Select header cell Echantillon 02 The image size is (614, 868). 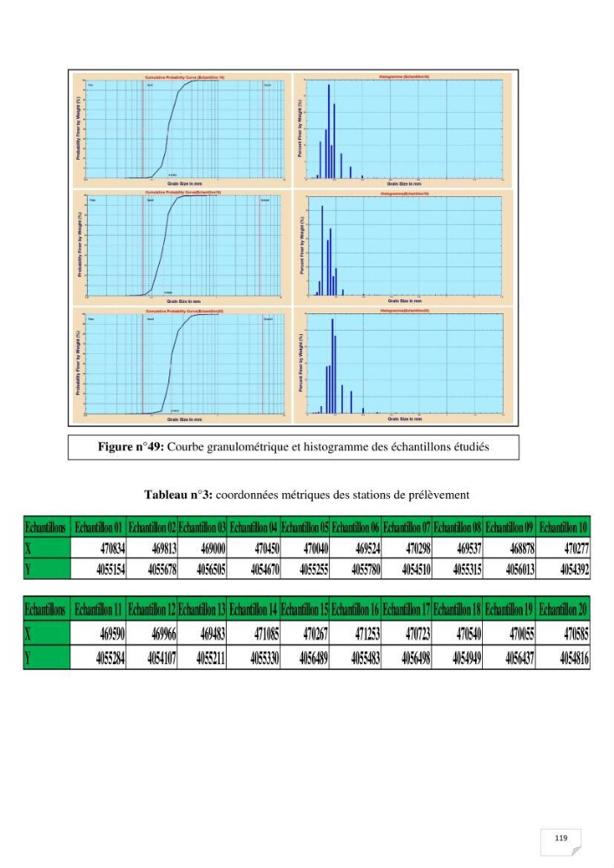tap(152, 527)
